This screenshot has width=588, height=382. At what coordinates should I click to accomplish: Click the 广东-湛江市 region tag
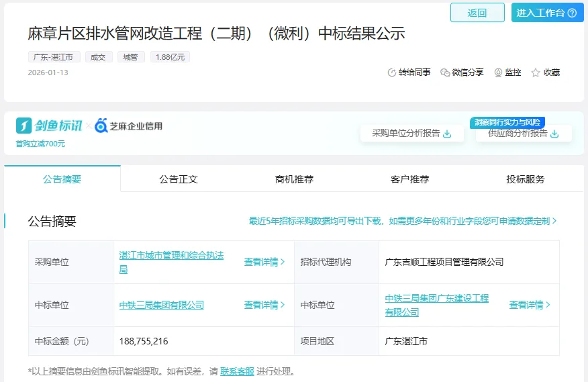tap(54, 57)
